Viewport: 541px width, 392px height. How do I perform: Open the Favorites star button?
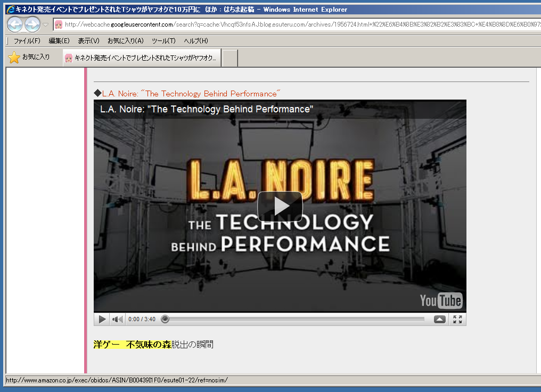click(29, 58)
